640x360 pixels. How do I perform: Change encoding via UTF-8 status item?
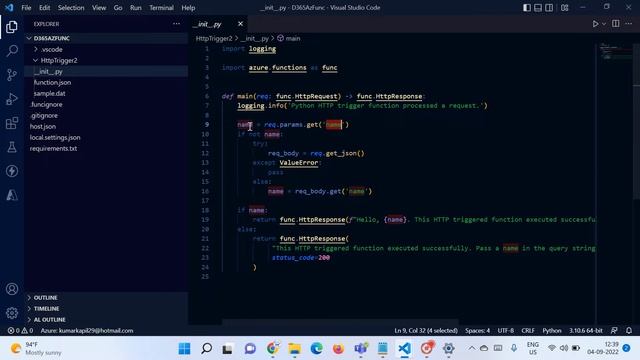click(506, 331)
